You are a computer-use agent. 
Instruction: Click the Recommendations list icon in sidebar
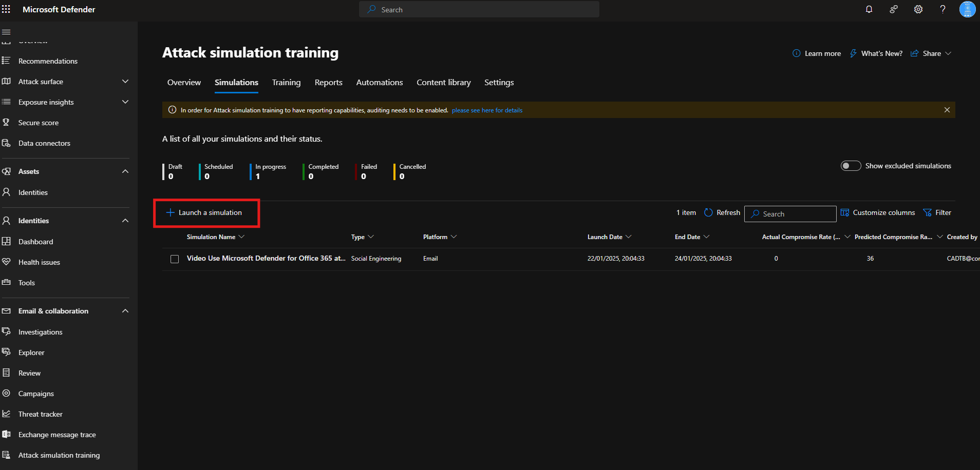(6, 61)
